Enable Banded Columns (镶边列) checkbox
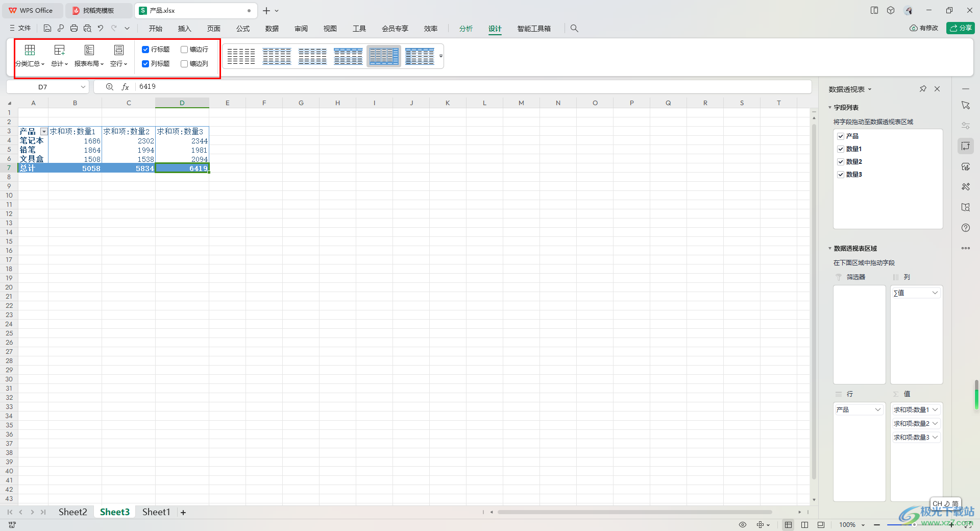This screenshot has width=980, height=531. click(184, 64)
